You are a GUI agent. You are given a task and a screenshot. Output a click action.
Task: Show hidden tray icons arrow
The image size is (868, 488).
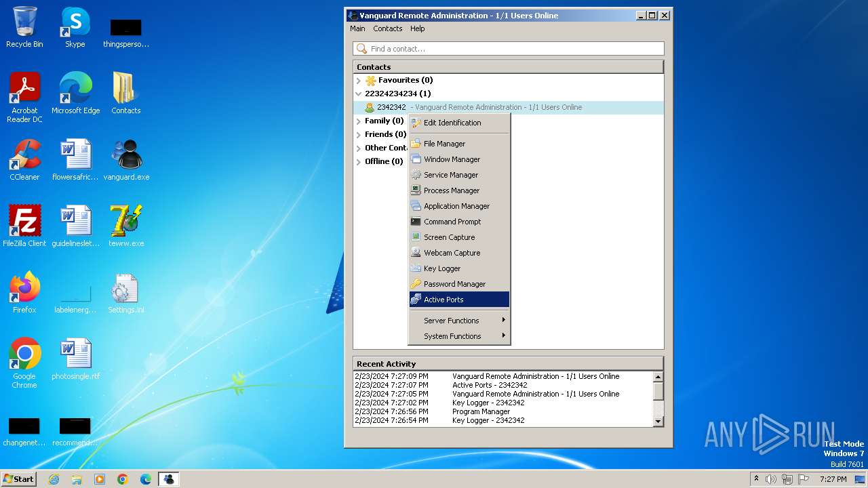click(x=756, y=479)
